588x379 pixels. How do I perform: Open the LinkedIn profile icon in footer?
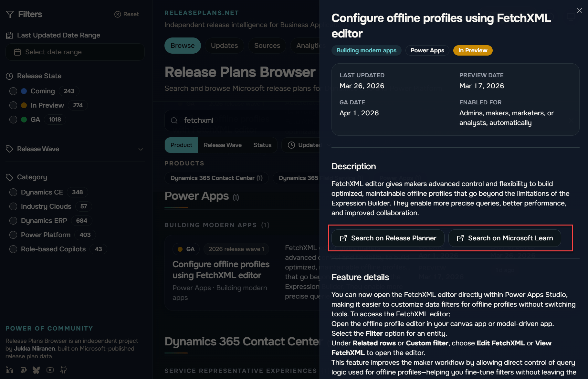(x=9, y=370)
